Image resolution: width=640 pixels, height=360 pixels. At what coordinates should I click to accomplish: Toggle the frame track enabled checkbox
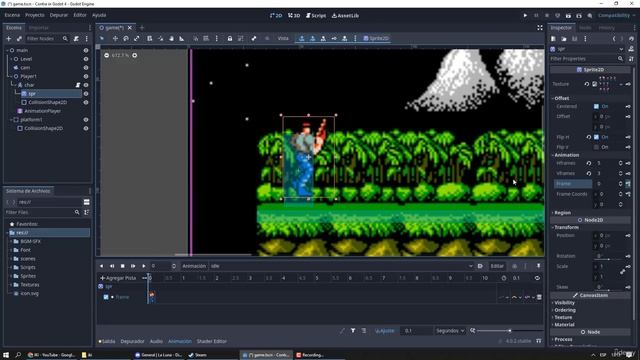[106, 297]
